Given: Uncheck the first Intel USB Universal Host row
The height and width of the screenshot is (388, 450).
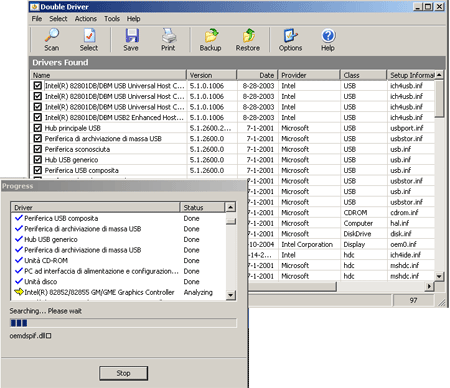Looking at the screenshot, I should click(x=38, y=86).
